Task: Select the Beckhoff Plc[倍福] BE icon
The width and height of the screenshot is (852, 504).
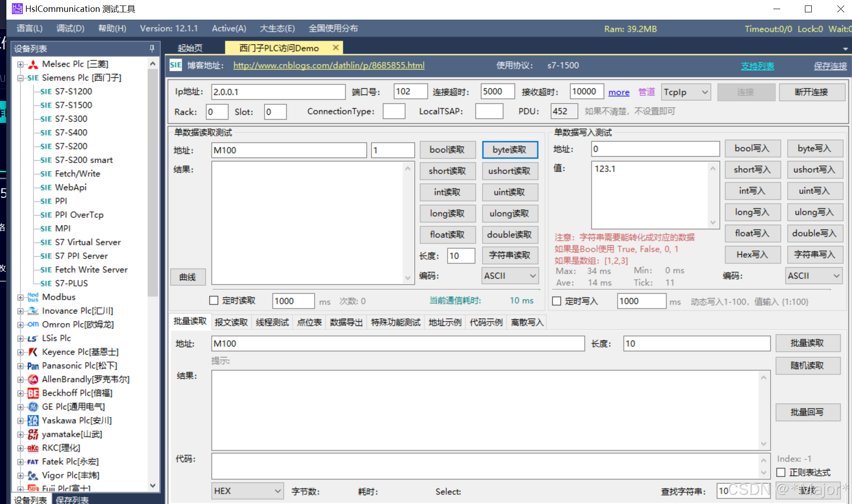Action: [x=32, y=393]
